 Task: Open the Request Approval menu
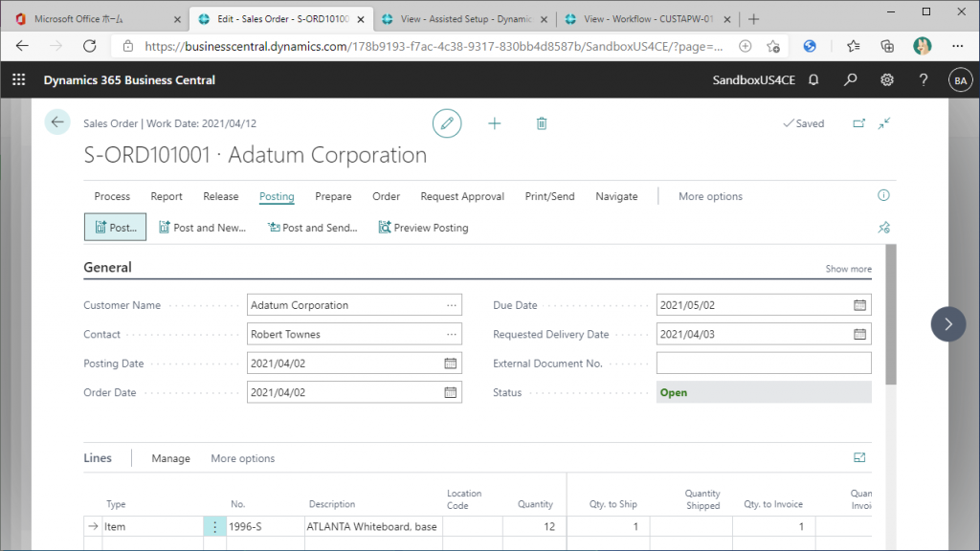pyautogui.click(x=462, y=196)
